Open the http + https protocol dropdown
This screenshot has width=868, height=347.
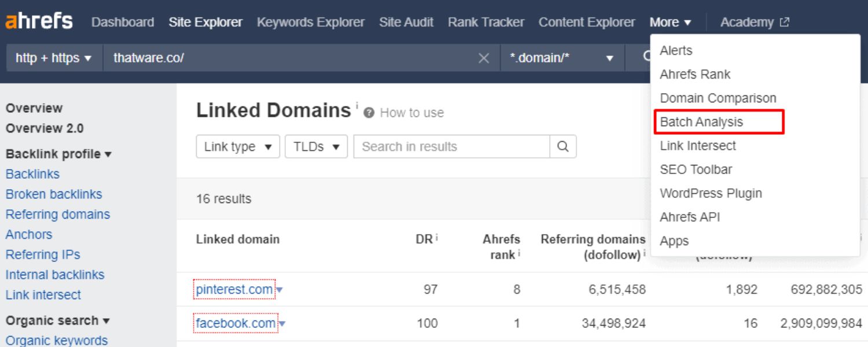pos(52,57)
